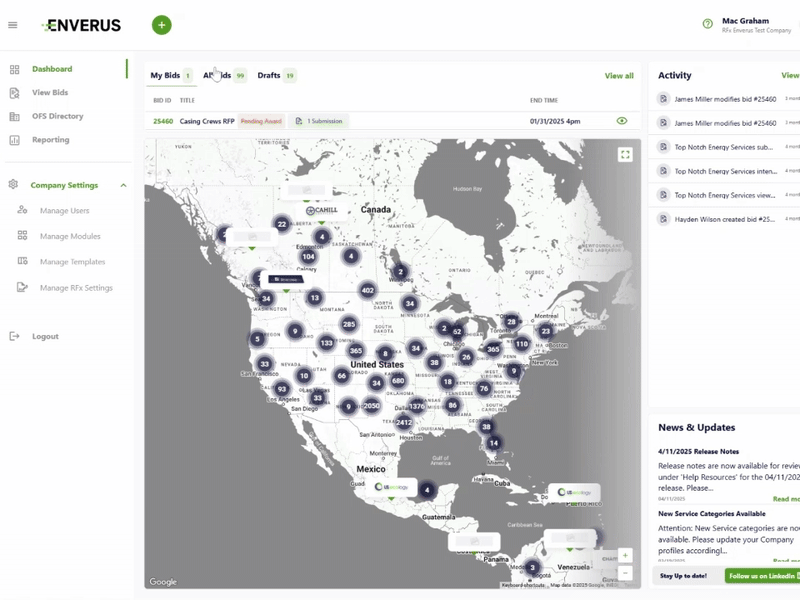Open OFS Directory in the sidebar

57,116
